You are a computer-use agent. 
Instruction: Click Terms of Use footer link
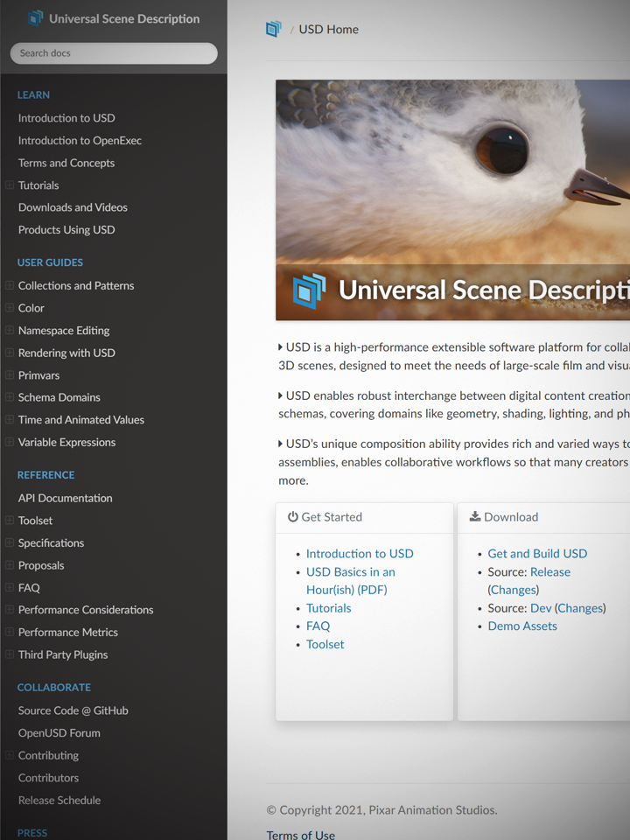(x=300, y=835)
